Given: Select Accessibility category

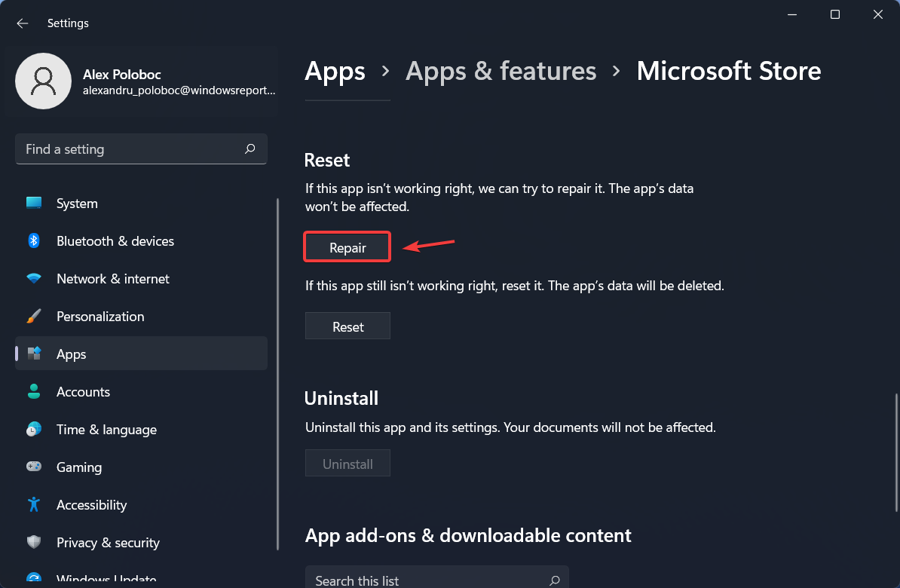Looking at the screenshot, I should click(141, 505).
